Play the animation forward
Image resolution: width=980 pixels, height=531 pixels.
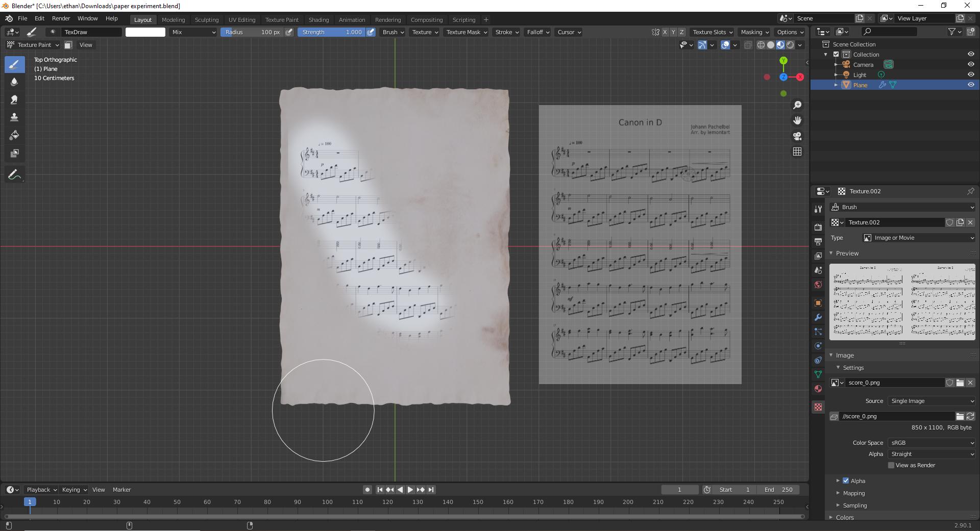click(x=410, y=490)
